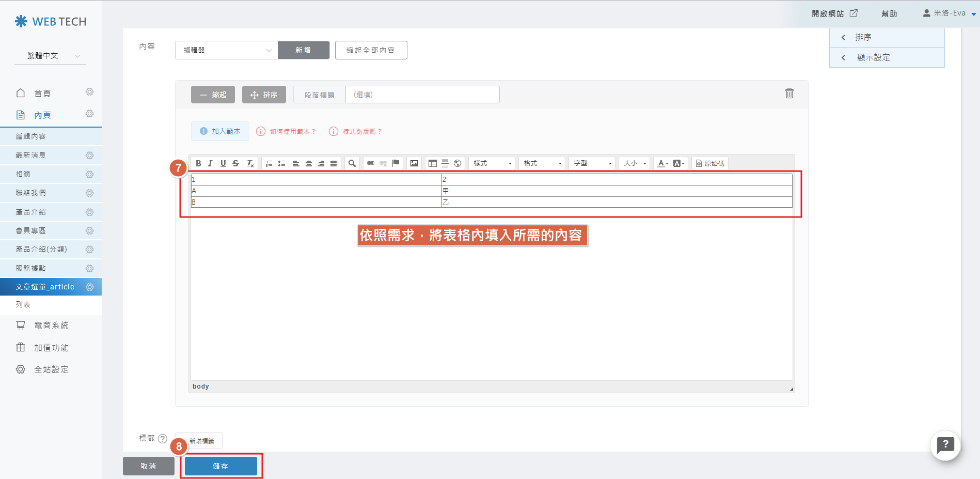Click the anchor flag icon
Image resolution: width=980 pixels, height=479 pixels.
click(x=396, y=163)
